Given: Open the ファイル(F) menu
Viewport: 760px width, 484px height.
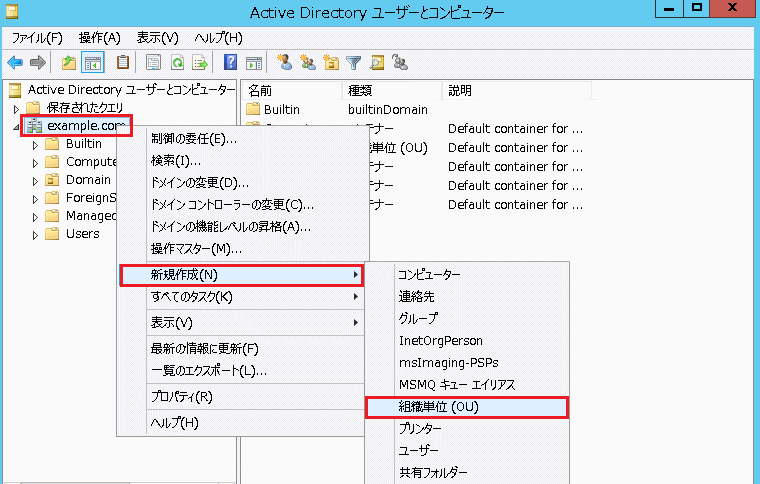Looking at the screenshot, I should coord(37,37).
